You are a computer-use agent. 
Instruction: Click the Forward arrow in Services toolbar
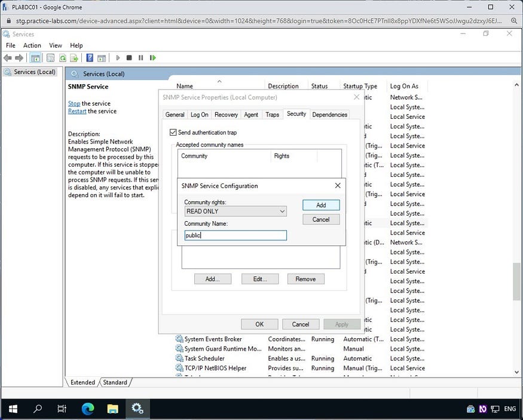19,58
